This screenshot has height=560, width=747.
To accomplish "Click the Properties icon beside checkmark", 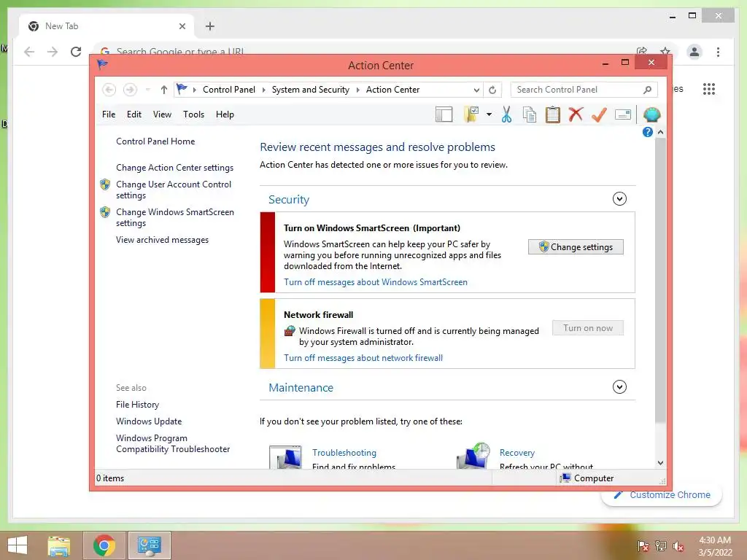I will click(623, 114).
